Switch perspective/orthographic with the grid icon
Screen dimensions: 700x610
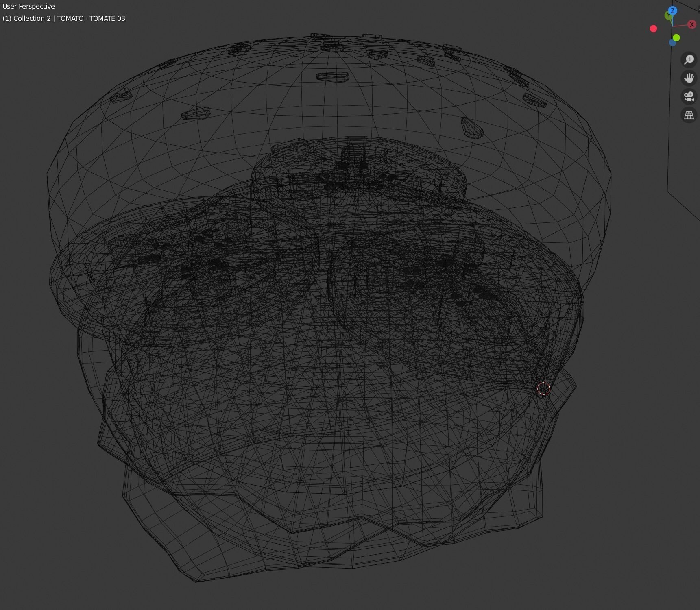(689, 115)
